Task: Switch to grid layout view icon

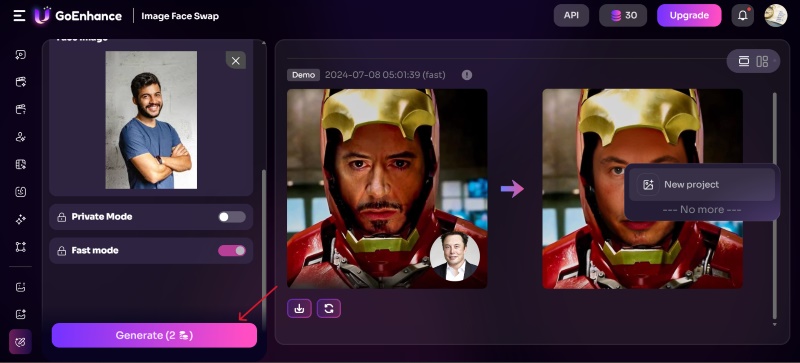Action: [x=762, y=61]
